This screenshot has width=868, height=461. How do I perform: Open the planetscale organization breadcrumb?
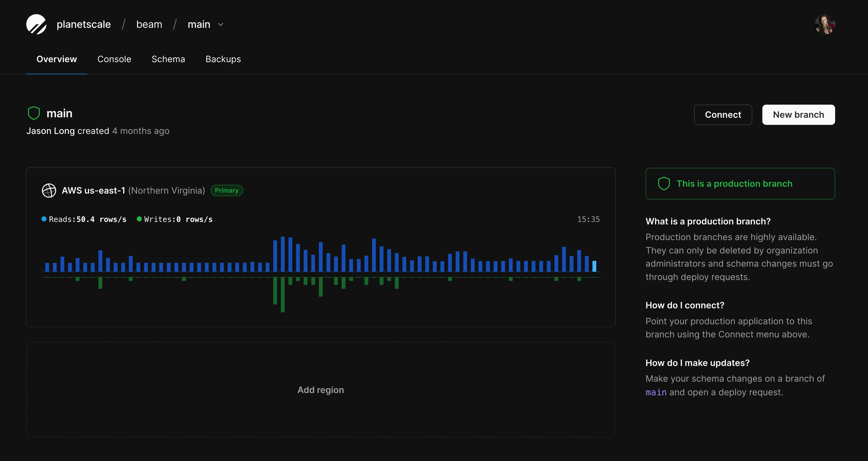84,24
